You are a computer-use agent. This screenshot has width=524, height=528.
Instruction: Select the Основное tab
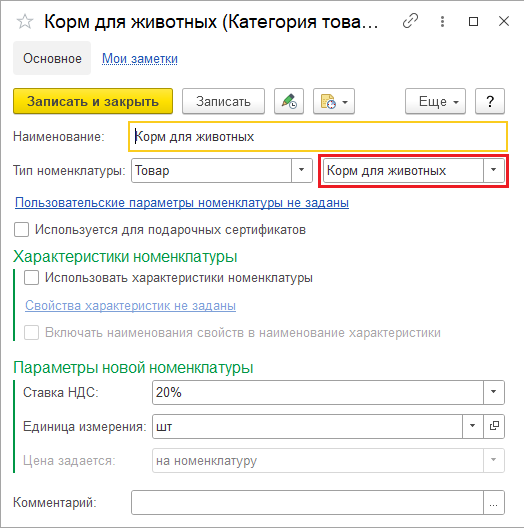pyautogui.click(x=52, y=58)
